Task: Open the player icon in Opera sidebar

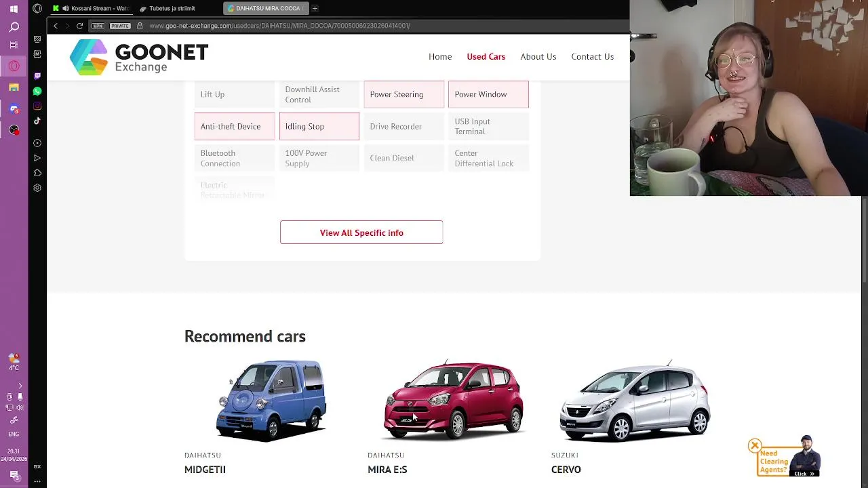Action: click(37, 143)
